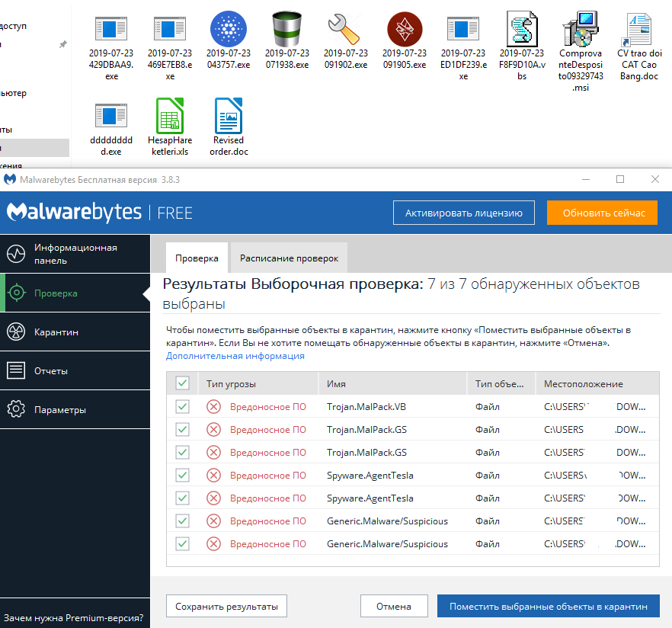
Task: Click the quarantine radiation icon in the sidebar
Action: 16,332
